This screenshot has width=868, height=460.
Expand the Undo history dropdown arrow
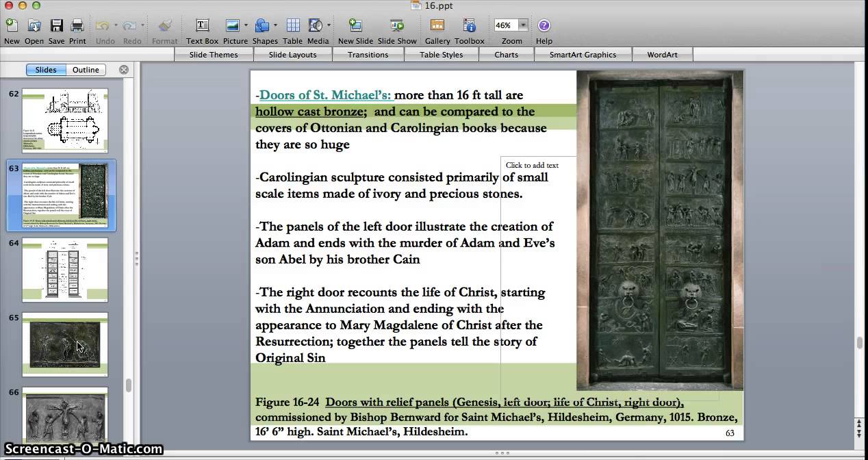pos(116,25)
